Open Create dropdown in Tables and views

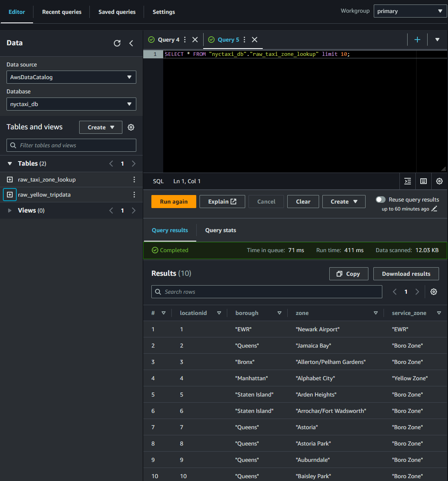(x=101, y=127)
